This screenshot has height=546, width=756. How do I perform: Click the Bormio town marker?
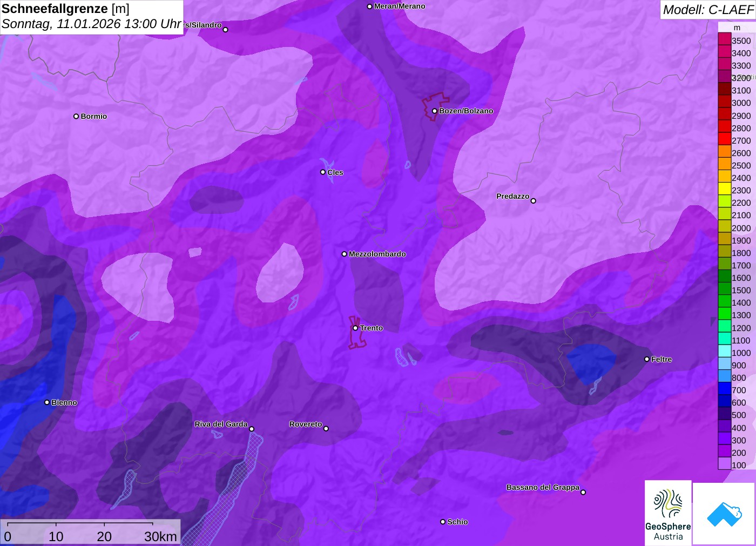pos(76,116)
